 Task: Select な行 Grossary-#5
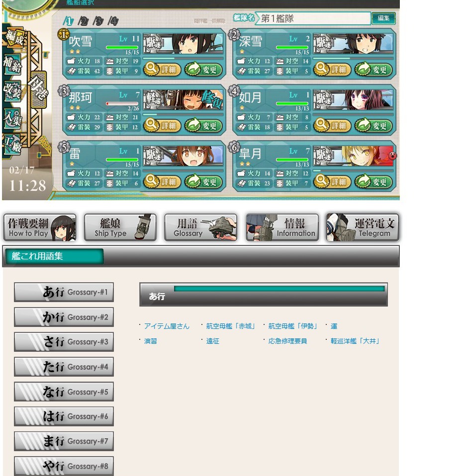click(64, 392)
